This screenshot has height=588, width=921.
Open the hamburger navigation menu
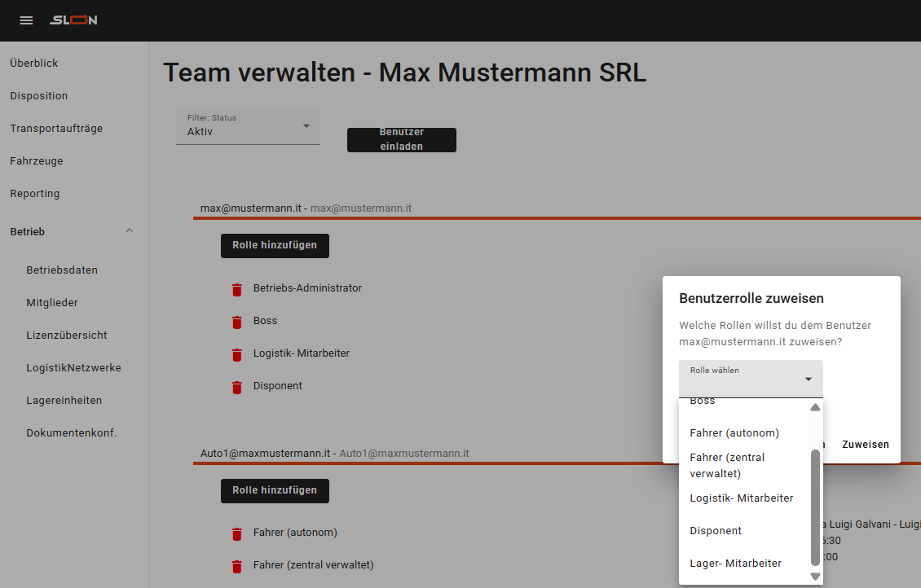coord(26,20)
